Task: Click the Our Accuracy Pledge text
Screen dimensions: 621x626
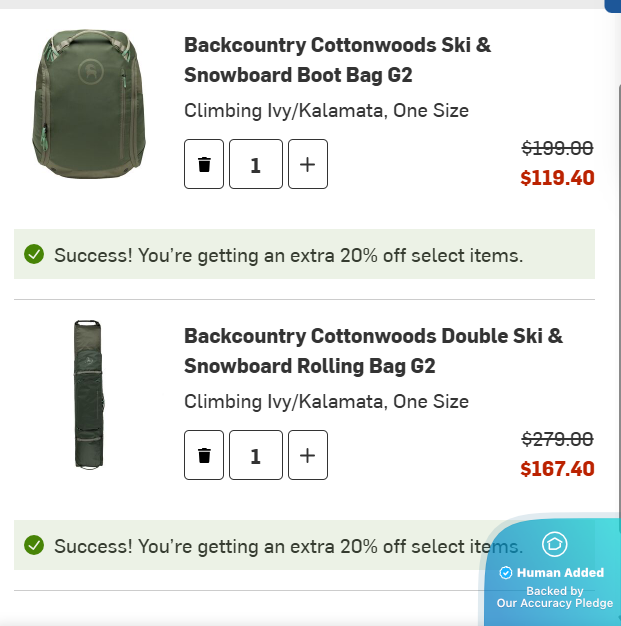Action: tap(554, 603)
